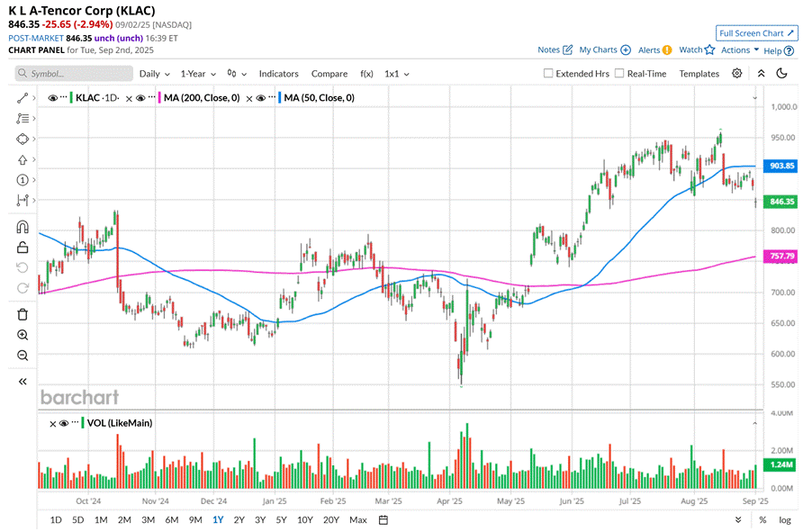Collapse the main chart legend chevron
This screenshot has height=532, width=812.
click(754, 98)
